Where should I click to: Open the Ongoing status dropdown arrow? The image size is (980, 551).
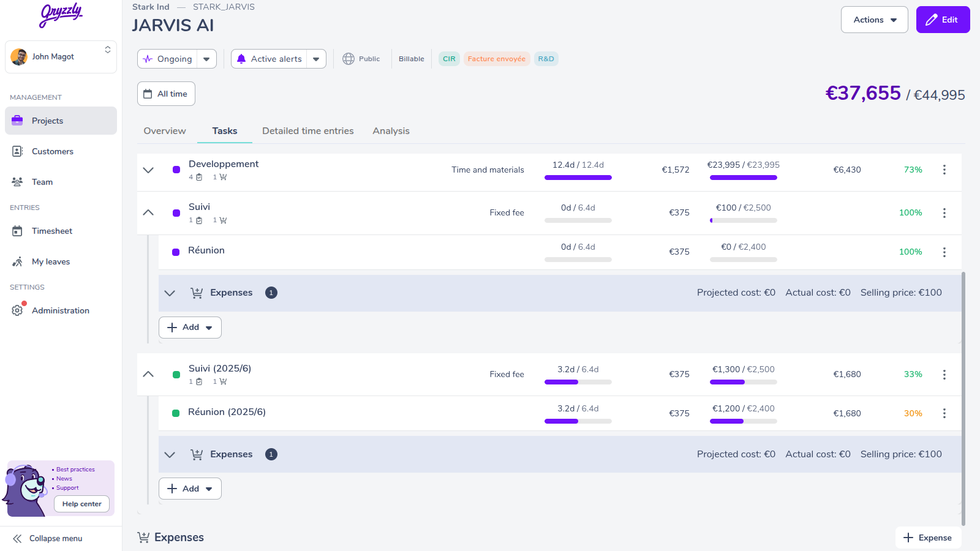206,59
